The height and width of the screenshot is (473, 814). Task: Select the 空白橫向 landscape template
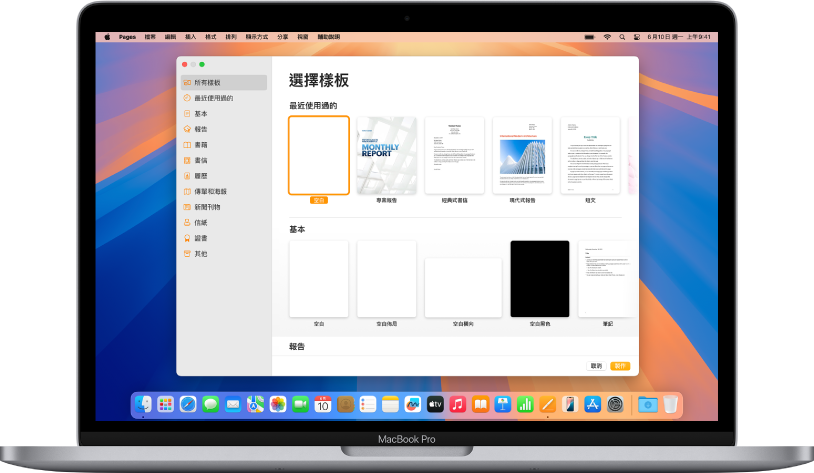463,287
